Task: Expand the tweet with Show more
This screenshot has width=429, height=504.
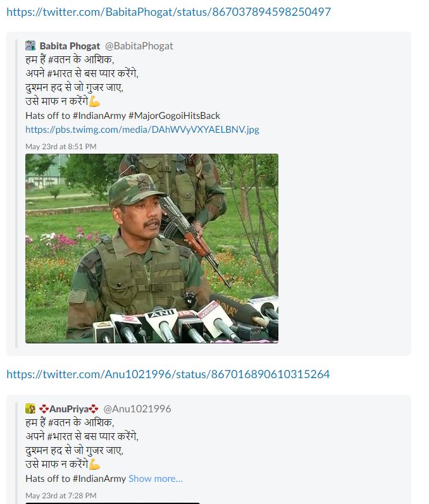Action: pos(155,479)
